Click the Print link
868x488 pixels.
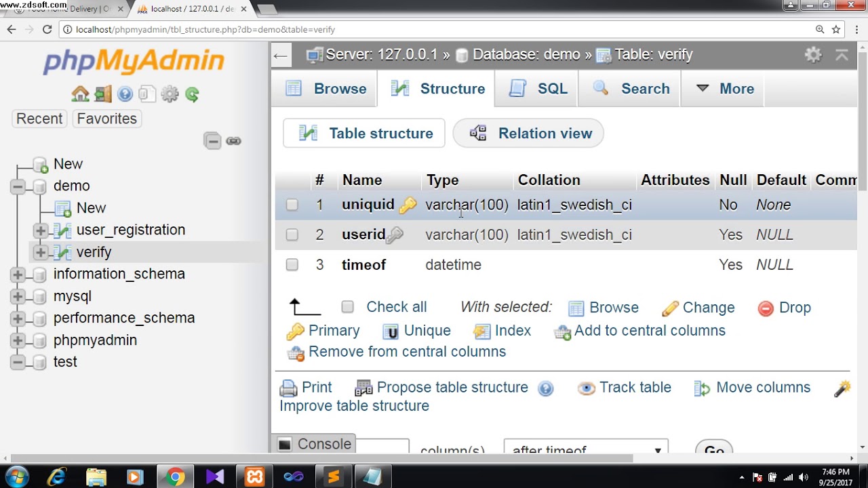click(x=306, y=388)
